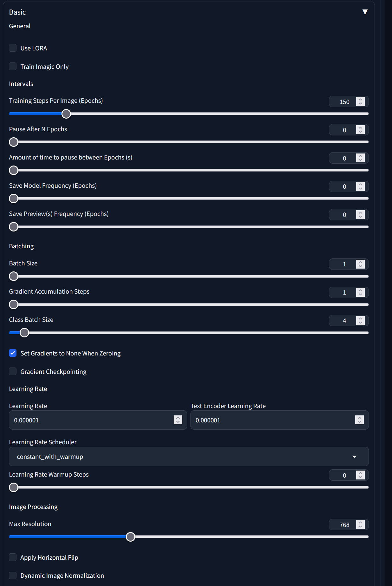Check Apply Horizontal Flip
The image size is (392, 586).
pyautogui.click(x=13, y=557)
